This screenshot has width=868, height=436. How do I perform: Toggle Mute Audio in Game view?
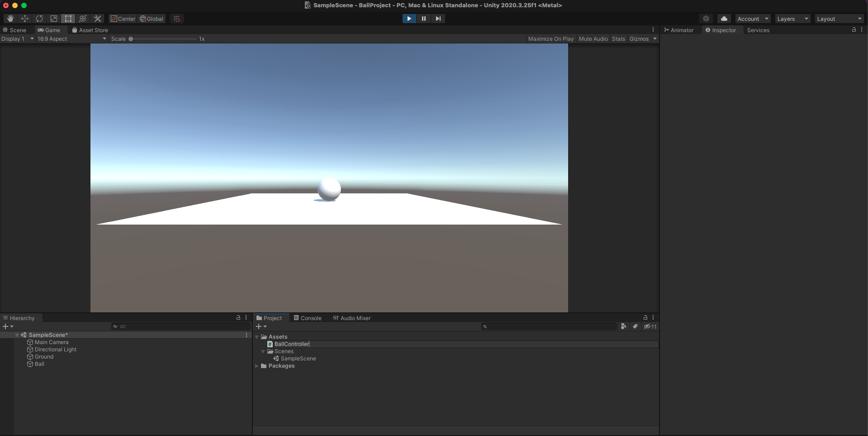point(593,39)
